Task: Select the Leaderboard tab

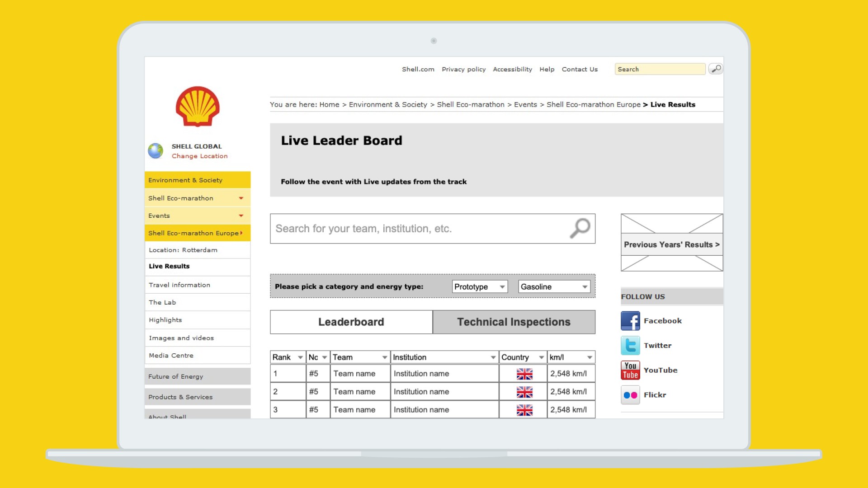Action: (351, 322)
